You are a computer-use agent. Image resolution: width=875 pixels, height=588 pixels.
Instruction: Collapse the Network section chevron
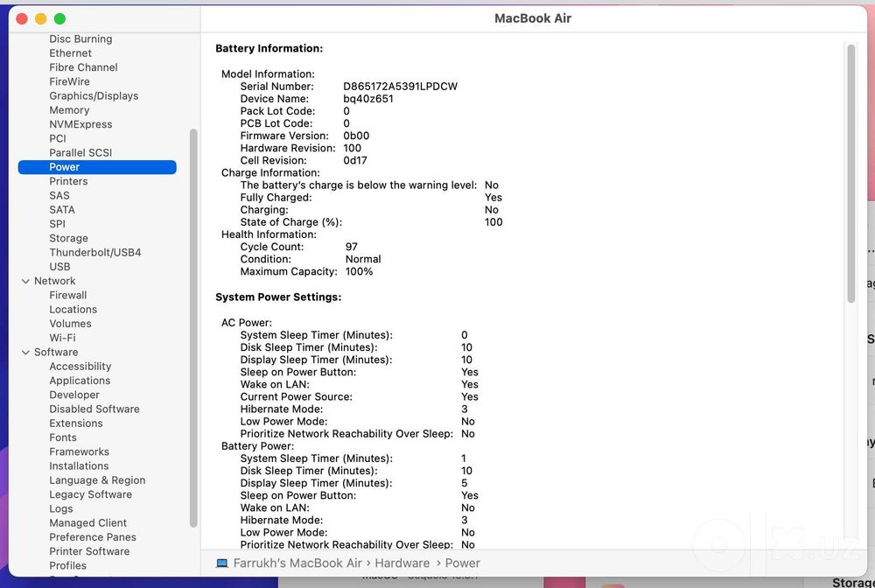tap(25, 281)
